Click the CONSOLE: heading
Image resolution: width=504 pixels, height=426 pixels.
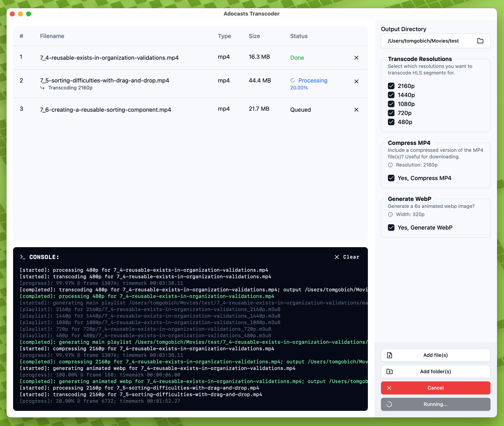44,257
